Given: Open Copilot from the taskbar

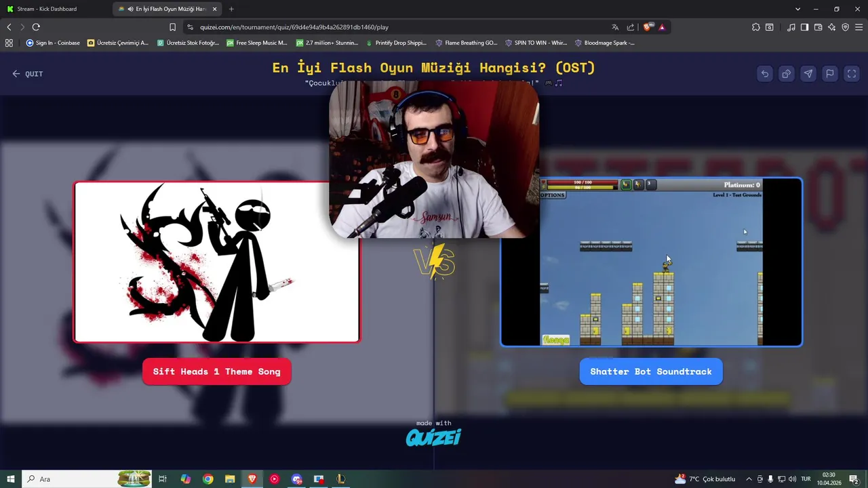Looking at the screenshot, I should (186, 479).
